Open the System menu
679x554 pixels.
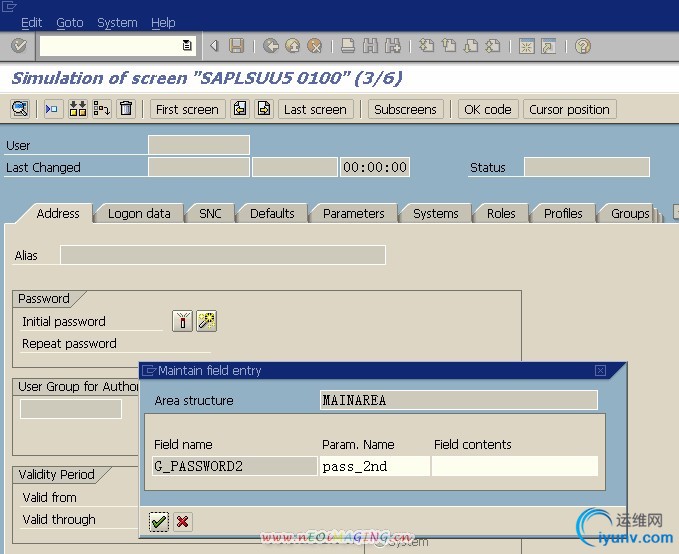(x=117, y=23)
